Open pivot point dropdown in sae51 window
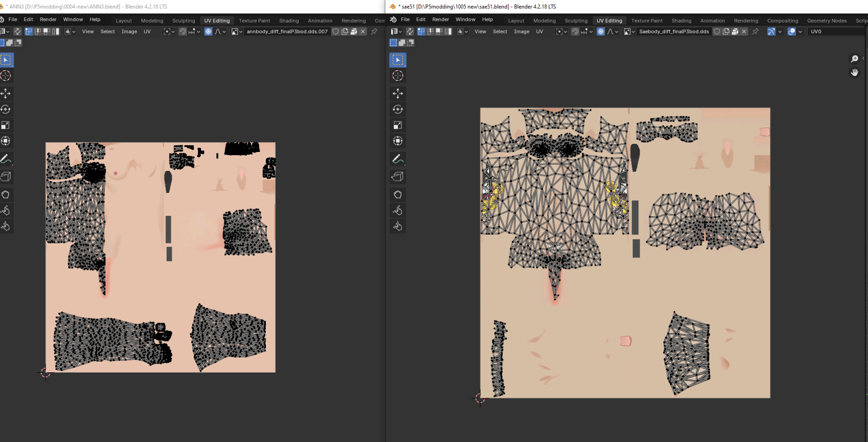 (x=561, y=32)
